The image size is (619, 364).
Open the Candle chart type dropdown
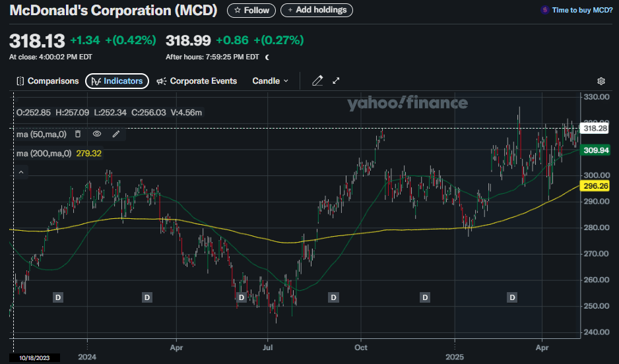(271, 81)
